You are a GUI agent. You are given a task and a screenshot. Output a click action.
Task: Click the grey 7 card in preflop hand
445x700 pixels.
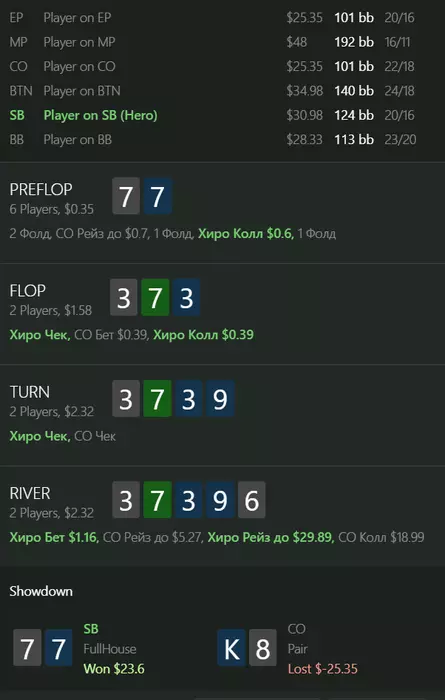[126, 196]
